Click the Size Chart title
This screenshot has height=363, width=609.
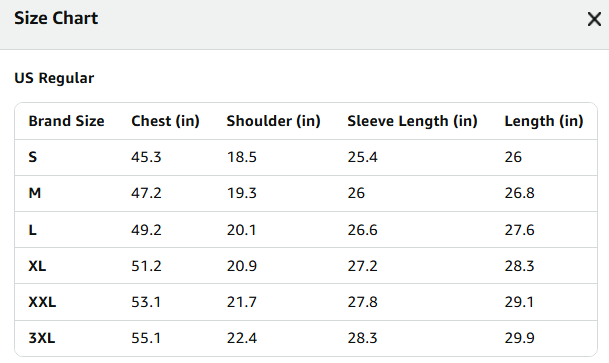pyautogui.click(x=56, y=18)
